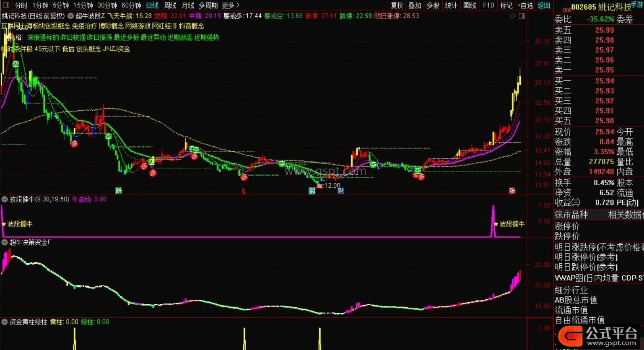Viewport: 644px width, 350px height.
Task: Click the green 跌 marker under the chart
Action: [119, 191]
